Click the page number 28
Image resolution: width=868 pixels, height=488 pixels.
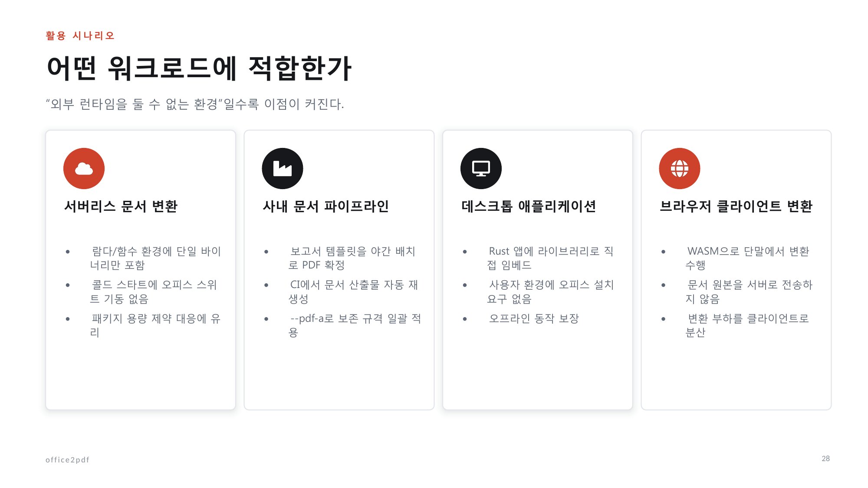click(825, 459)
